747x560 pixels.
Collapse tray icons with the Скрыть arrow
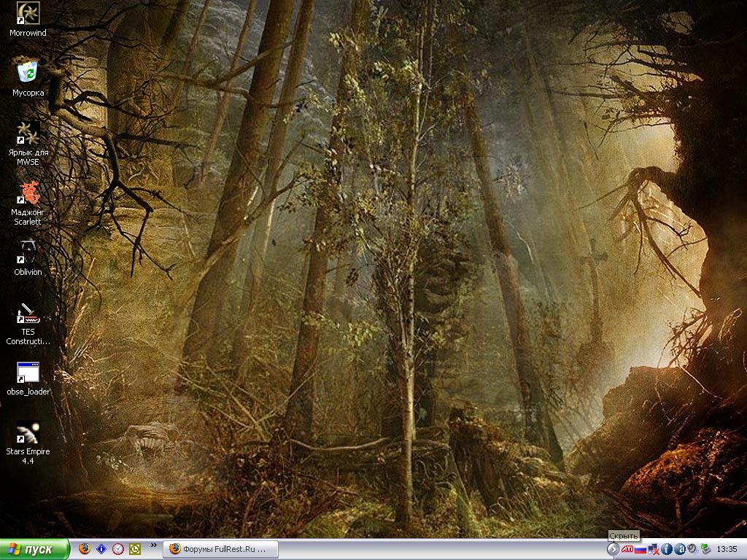pyautogui.click(x=613, y=549)
